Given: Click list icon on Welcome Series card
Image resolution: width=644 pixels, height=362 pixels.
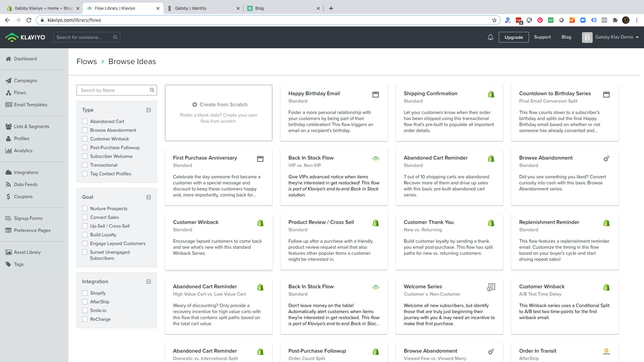Looking at the screenshot, I should point(491,287).
